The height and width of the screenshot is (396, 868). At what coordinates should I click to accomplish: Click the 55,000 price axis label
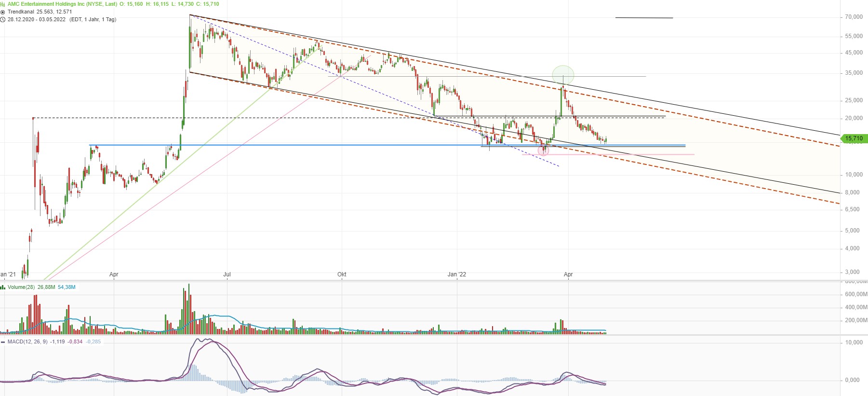[x=854, y=36]
